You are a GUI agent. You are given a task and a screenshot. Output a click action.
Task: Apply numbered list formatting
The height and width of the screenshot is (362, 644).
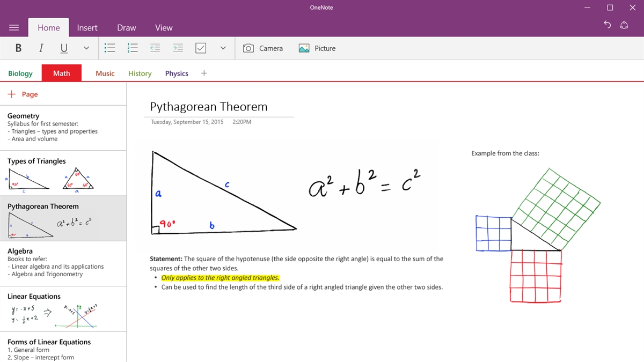pyautogui.click(x=132, y=48)
